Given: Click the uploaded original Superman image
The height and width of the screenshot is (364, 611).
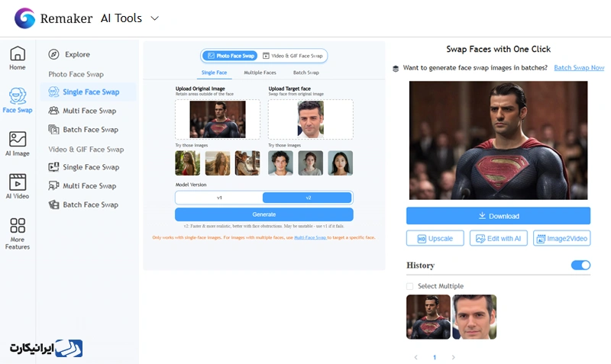Looking at the screenshot, I should 218,119.
